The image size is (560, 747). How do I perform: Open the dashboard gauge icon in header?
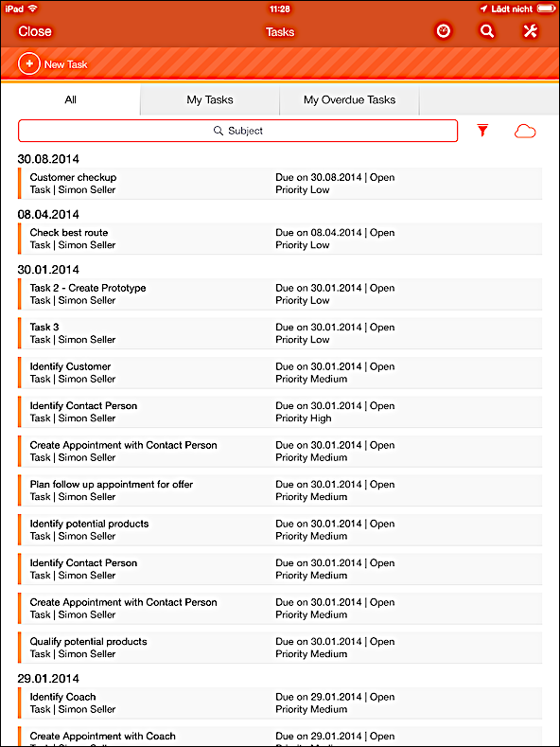click(x=444, y=31)
